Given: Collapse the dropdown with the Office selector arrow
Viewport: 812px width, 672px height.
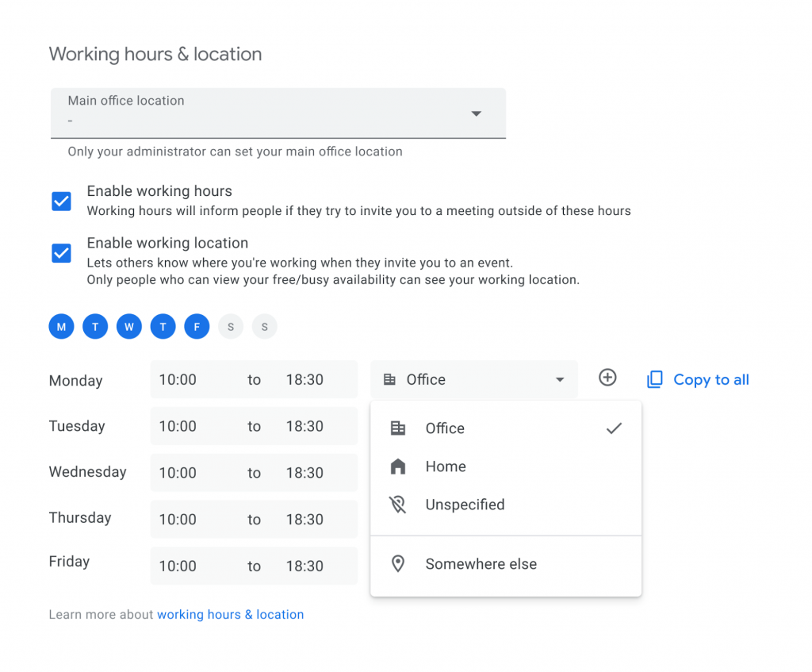Looking at the screenshot, I should 561,379.
